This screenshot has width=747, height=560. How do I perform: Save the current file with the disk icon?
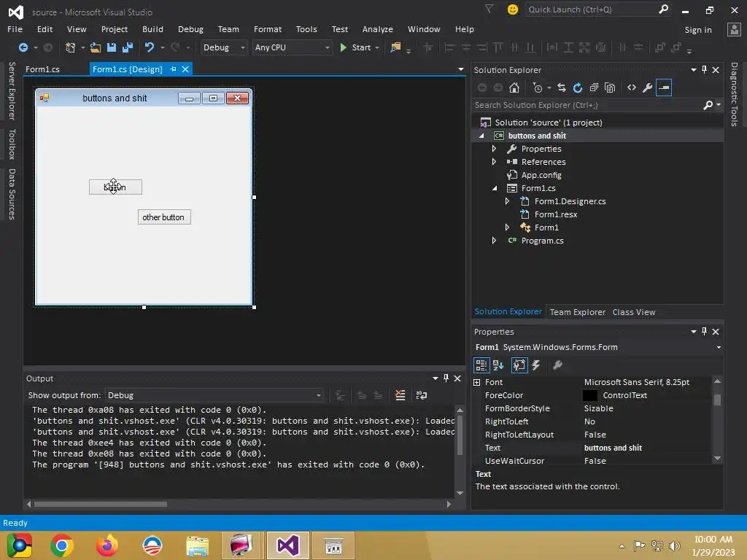(x=112, y=47)
